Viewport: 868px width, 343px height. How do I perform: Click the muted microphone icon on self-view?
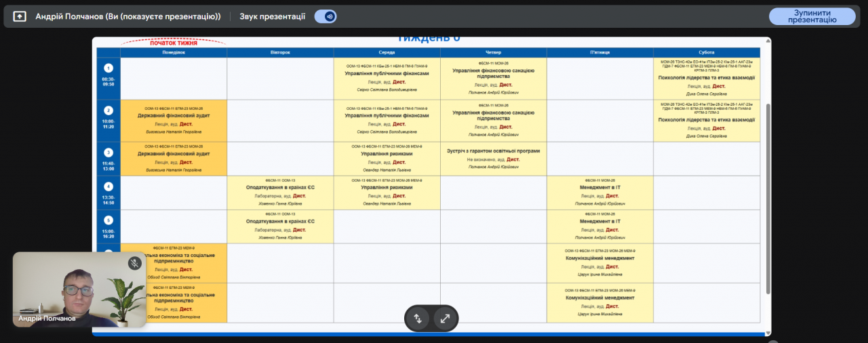(x=134, y=263)
